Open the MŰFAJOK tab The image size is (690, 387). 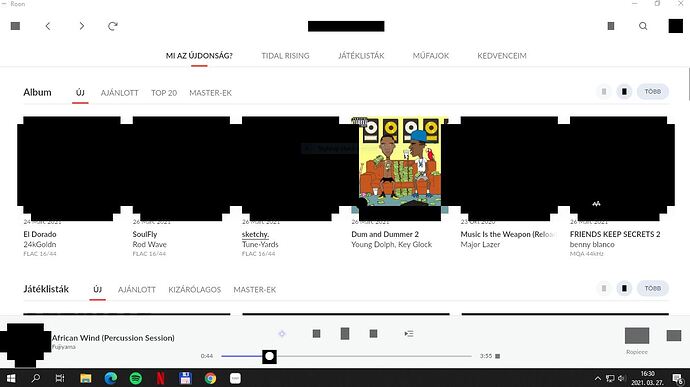(x=431, y=56)
